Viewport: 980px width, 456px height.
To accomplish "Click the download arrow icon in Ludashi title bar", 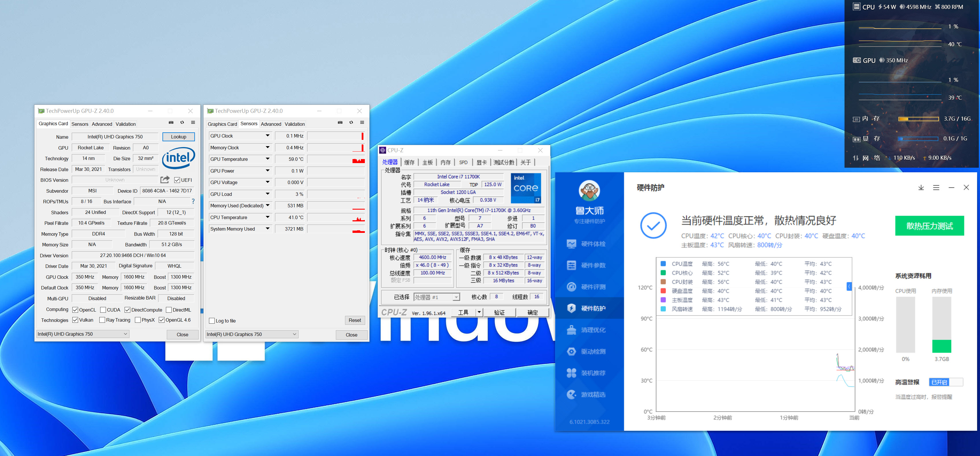I will point(921,187).
